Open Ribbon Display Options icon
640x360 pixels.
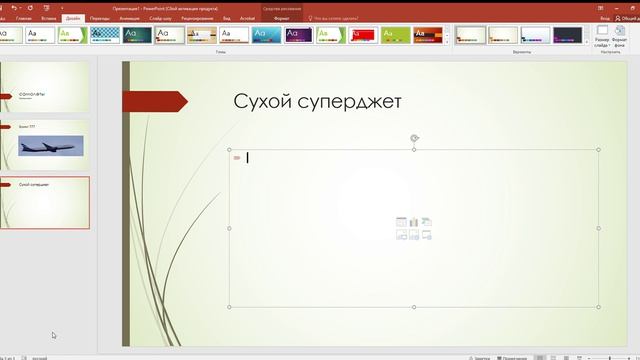(x=600, y=8)
